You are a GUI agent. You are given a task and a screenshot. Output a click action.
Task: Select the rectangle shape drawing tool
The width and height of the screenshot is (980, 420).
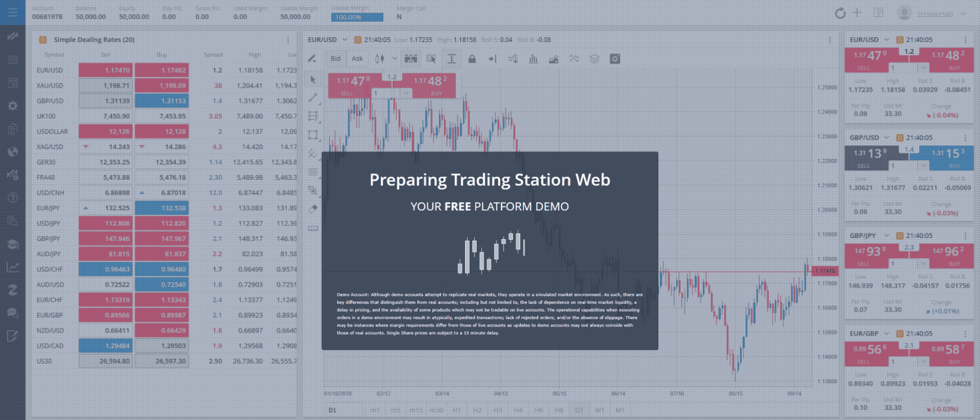[313, 135]
